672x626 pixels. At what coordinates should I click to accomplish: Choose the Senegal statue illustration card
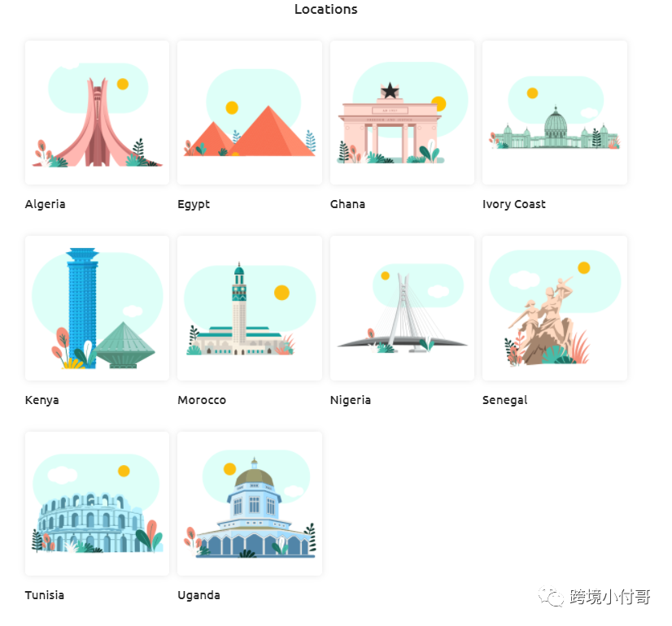tap(555, 308)
